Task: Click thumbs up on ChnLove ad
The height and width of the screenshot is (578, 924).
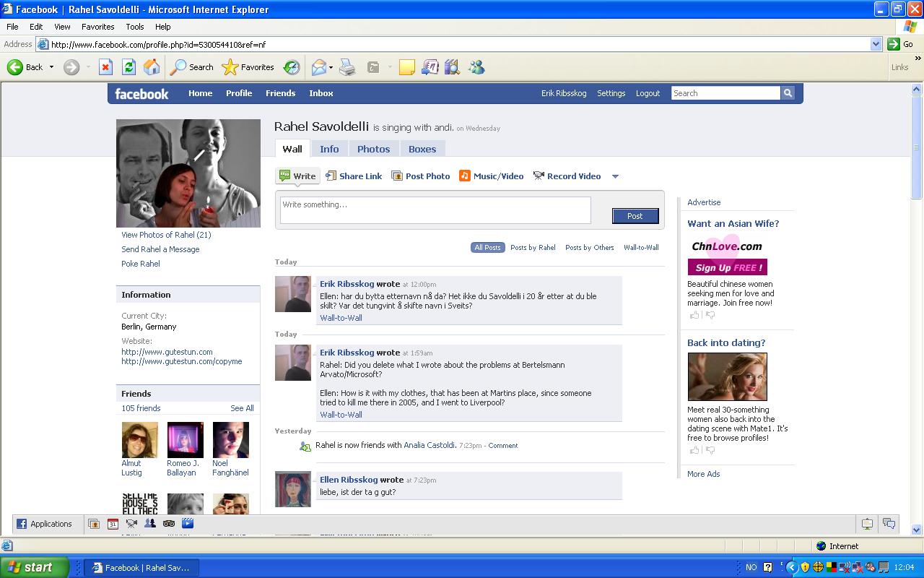Action: point(694,315)
